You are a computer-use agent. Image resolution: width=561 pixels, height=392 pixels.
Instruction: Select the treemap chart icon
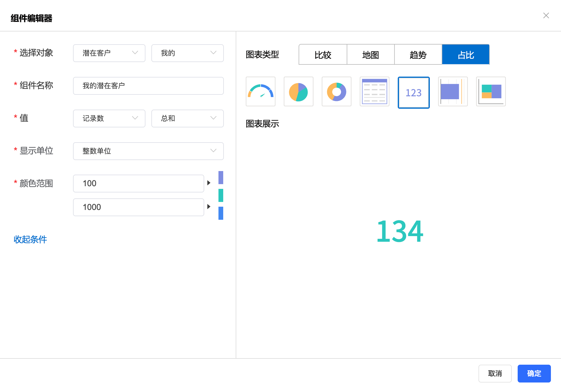[x=491, y=91]
